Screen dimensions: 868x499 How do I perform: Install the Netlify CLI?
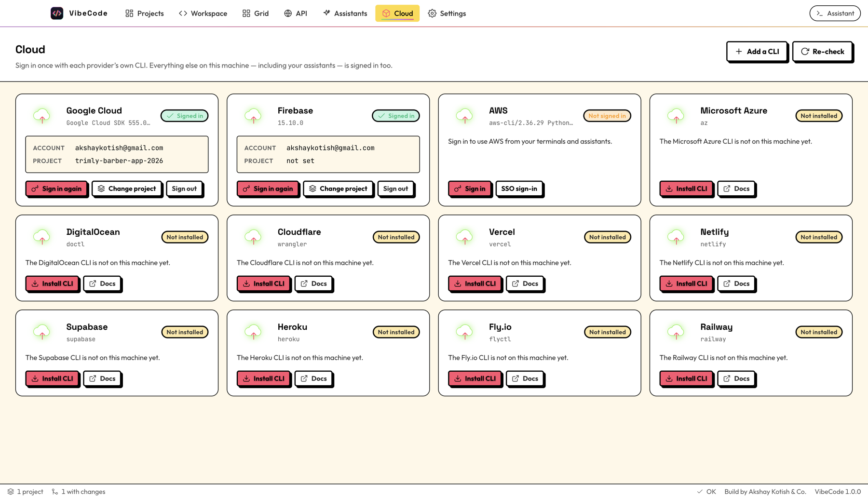pyautogui.click(x=686, y=283)
